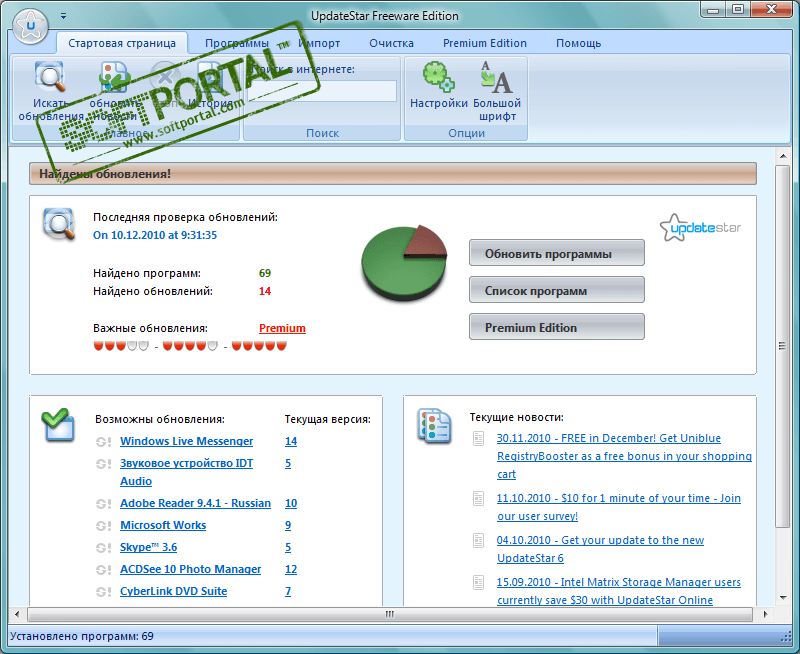
Task: Click the Refresh news toolbar icon
Action: click(x=114, y=77)
